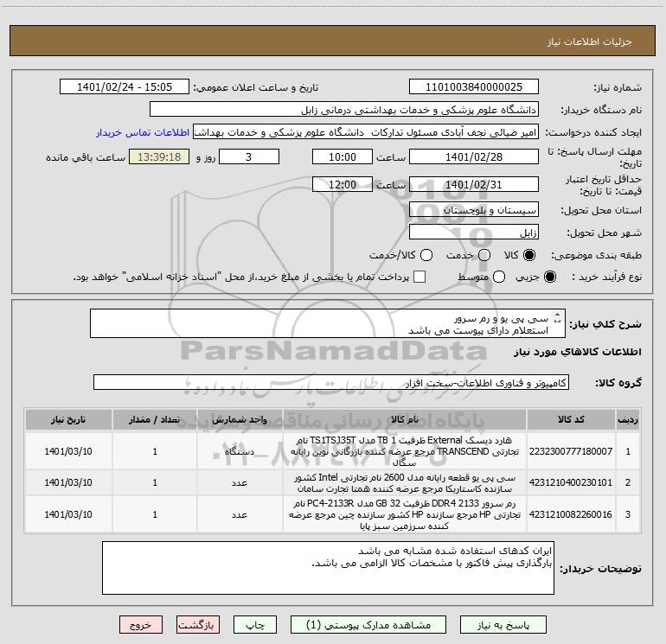Click the چاپ print button
The image size is (666, 644).
coord(255,625)
